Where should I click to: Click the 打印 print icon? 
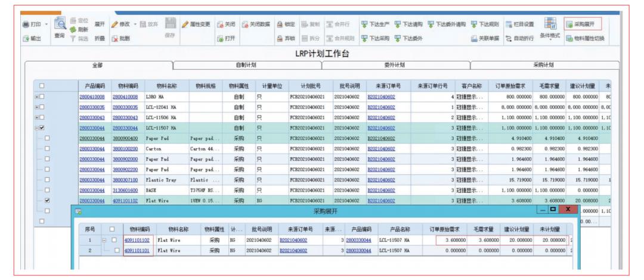click(26, 24)
